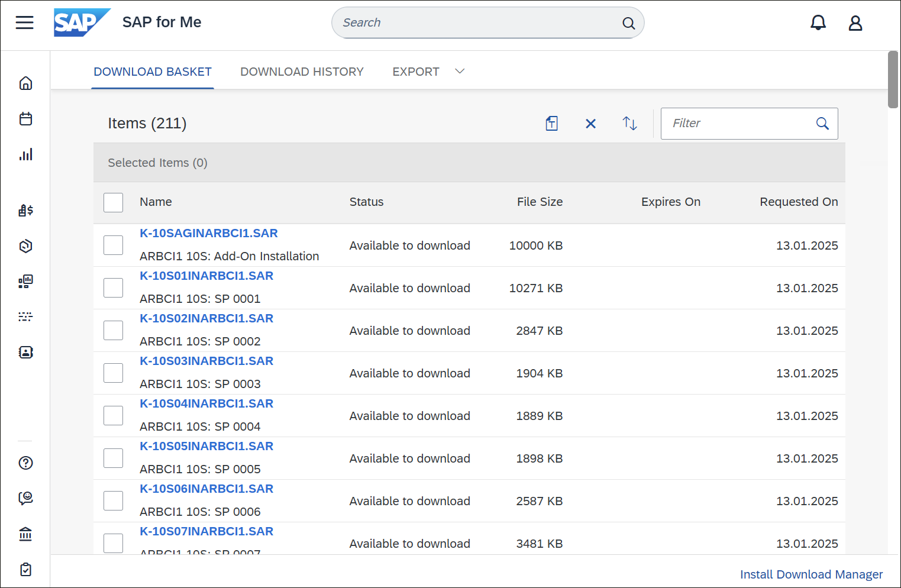Image resolution: width=901 pixels, height=588 pixels.
Task: Open the clipboard check sidebar icon
Action: [x=25, y=570]
